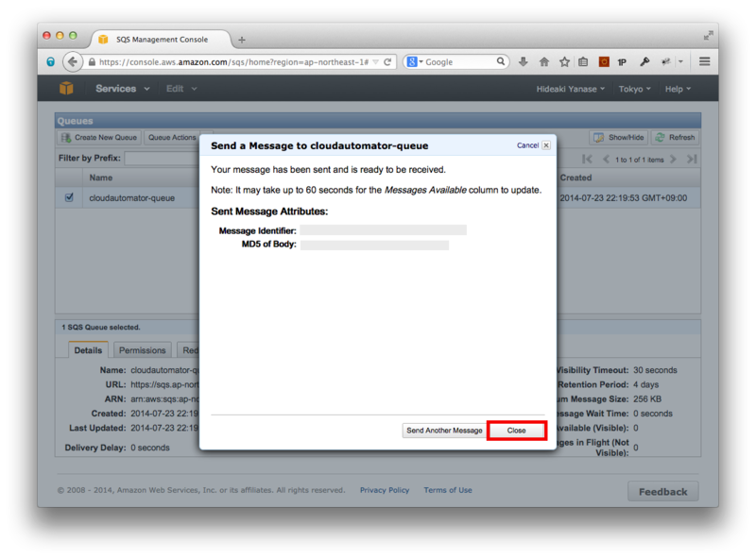Click the Cancel link in dialog header
This screenshot has width=756, height=559.
527,145
